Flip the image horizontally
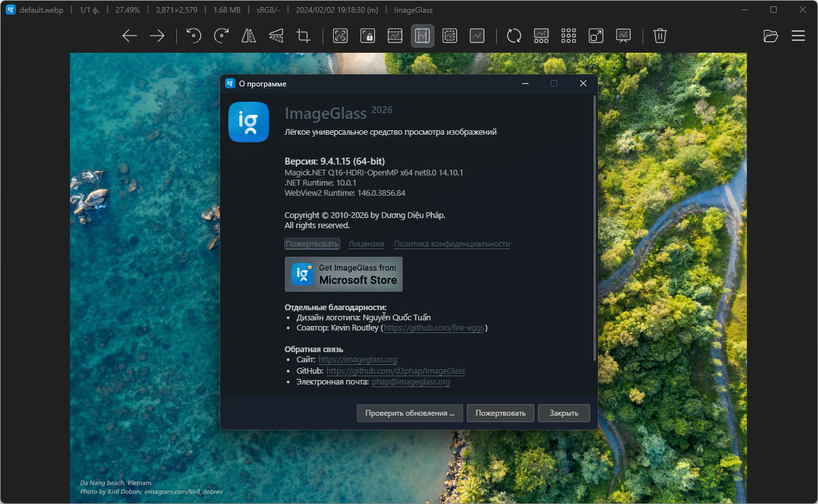 point(249,36)
